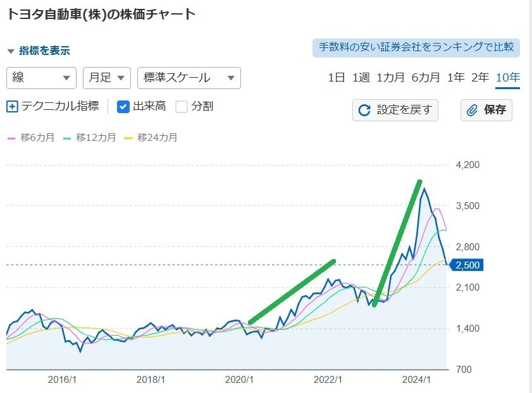Click the 2,500 current price marker
The height and width of the screenshot is (393, 532).
[x=468, y=265]
